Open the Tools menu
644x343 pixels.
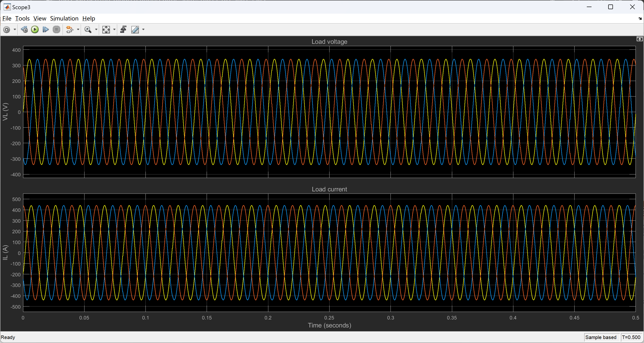pyautogui.click(x=22, y=19)
